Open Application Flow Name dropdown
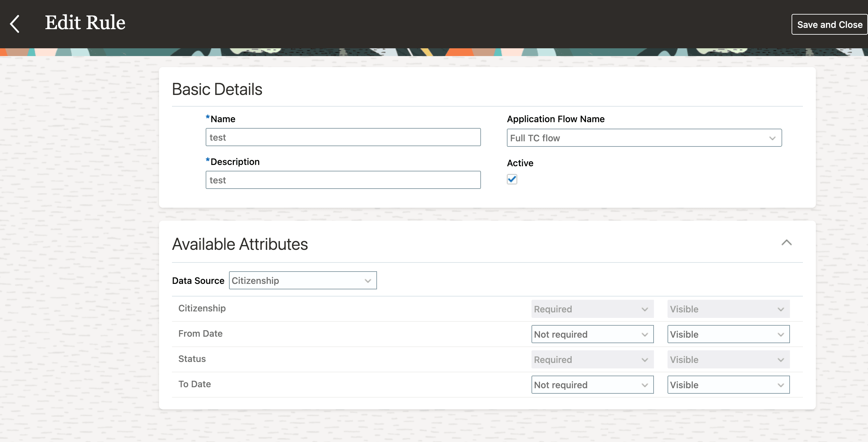 coord(644,137)
